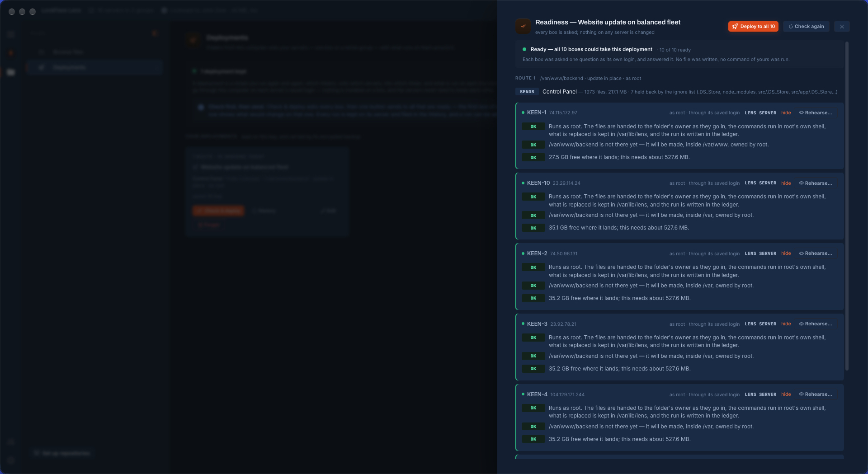This screenshot has height=474, width=868.
Task: Hide the KEEN-1 details
Action: tap(786, 113)
